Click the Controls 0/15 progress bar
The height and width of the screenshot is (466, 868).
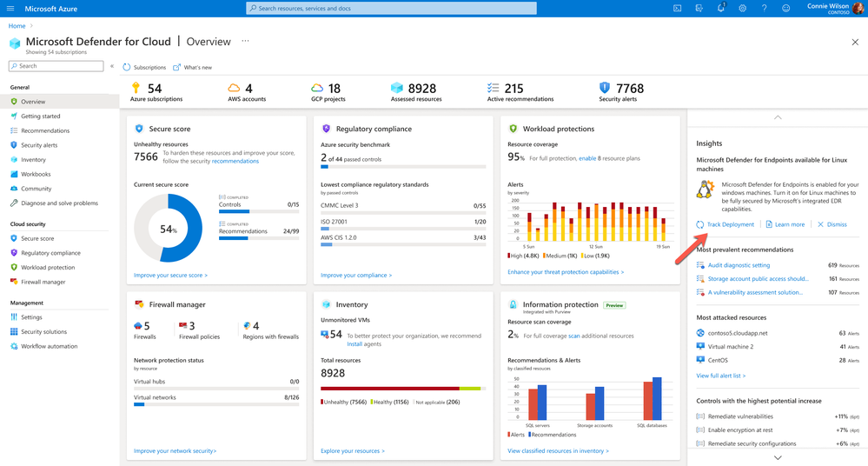point(259,211)
